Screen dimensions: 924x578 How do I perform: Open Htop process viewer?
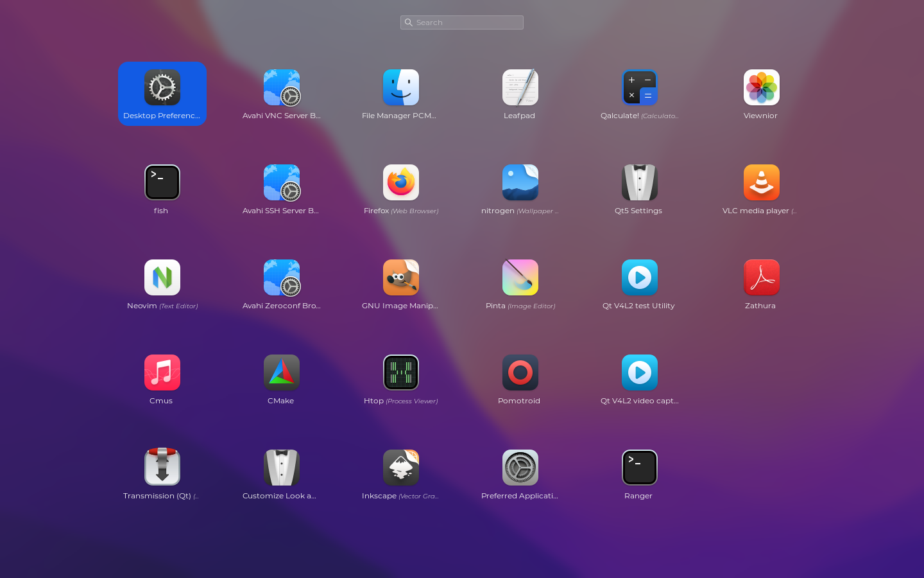click(x=401, y=372)
